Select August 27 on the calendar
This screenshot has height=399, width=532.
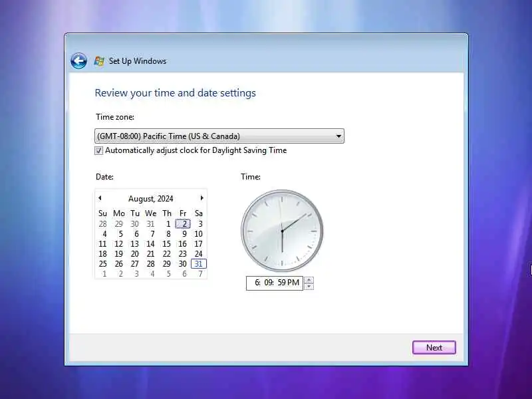pos(135,263)
